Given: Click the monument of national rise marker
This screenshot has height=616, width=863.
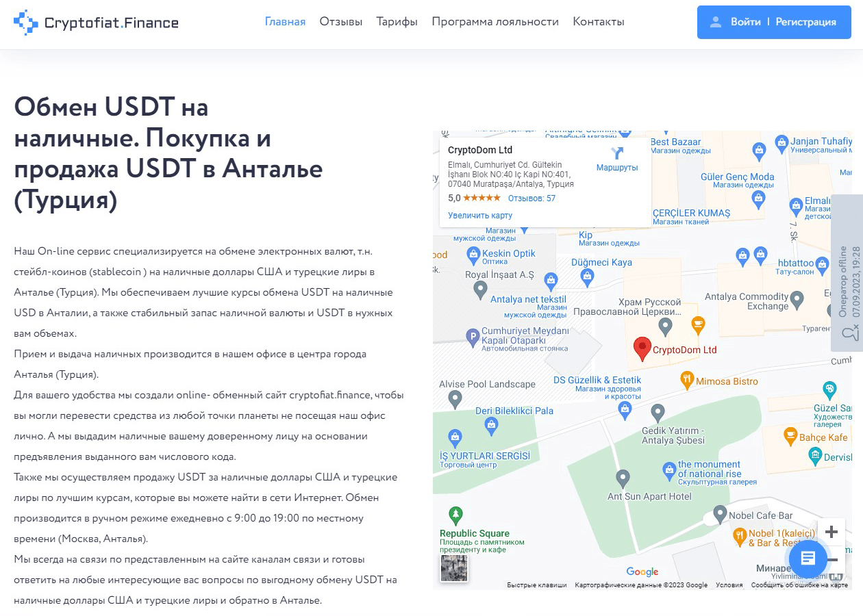Looking at the screenshot, I should (x=669, y=470).
